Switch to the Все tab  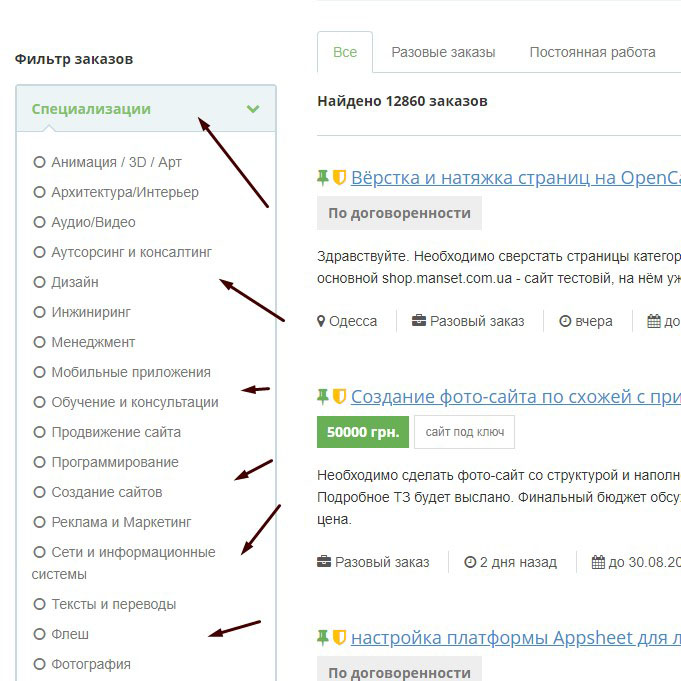tap(345, 52)
